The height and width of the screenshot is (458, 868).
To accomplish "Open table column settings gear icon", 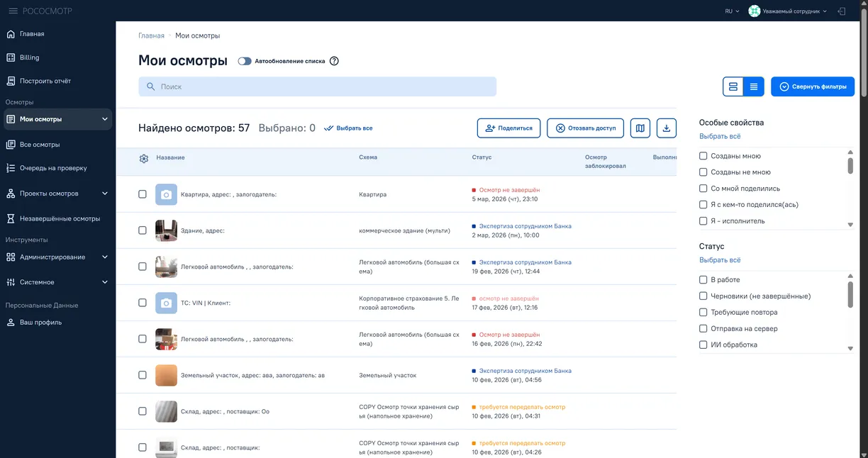I will (x=144, y=158).
